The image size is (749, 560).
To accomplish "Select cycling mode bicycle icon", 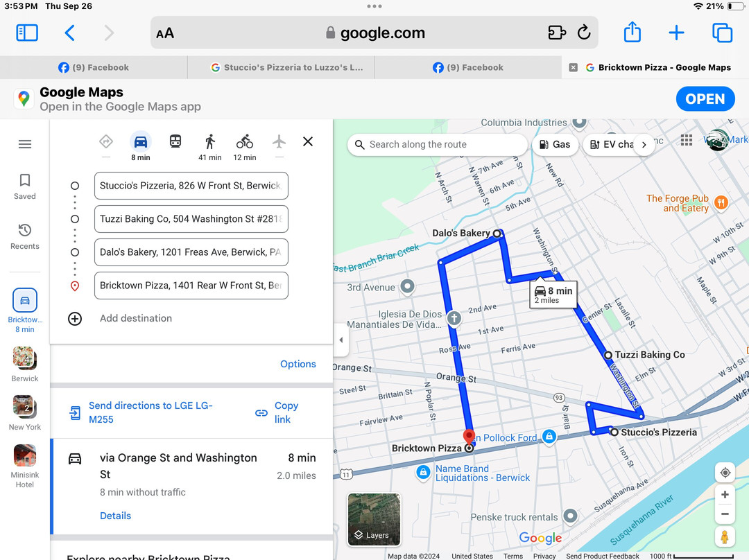I will click(245, 142).
